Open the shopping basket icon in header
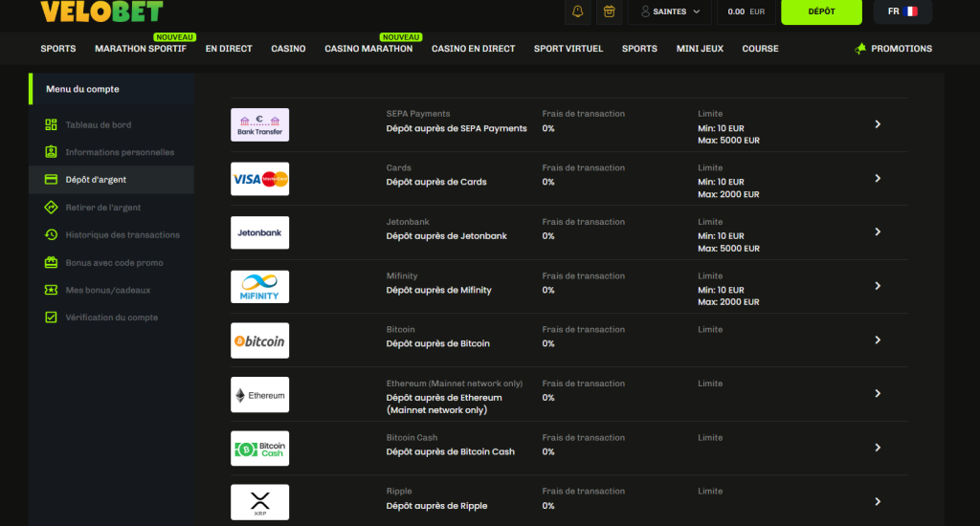 click(x=608, y=11)
